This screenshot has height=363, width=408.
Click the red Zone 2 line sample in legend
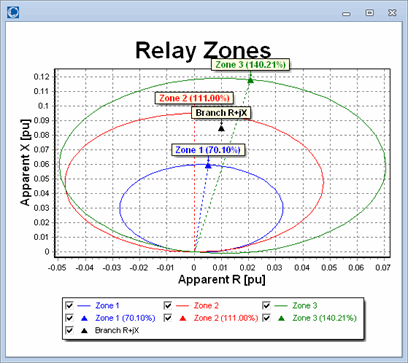(182, 306)
